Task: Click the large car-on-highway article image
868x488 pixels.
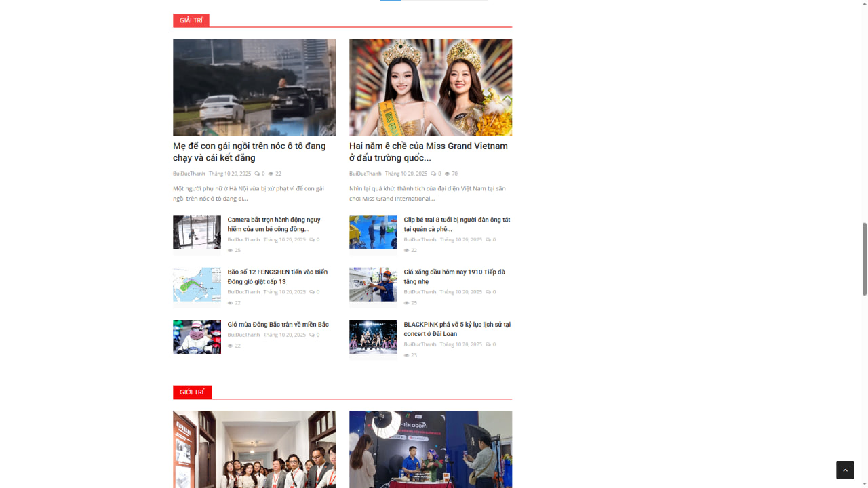Action: pos(254,87)
